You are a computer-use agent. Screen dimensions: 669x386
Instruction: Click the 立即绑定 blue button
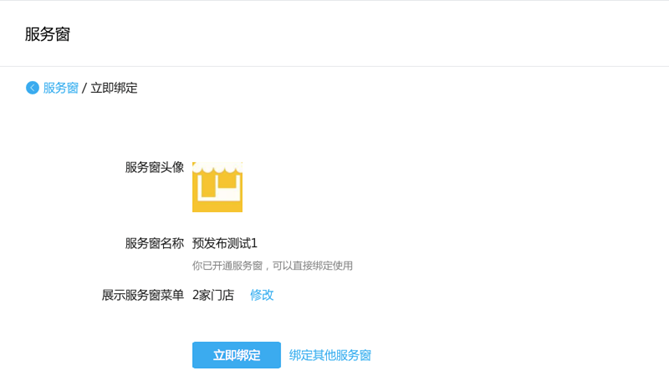click(x=236, y=355)
